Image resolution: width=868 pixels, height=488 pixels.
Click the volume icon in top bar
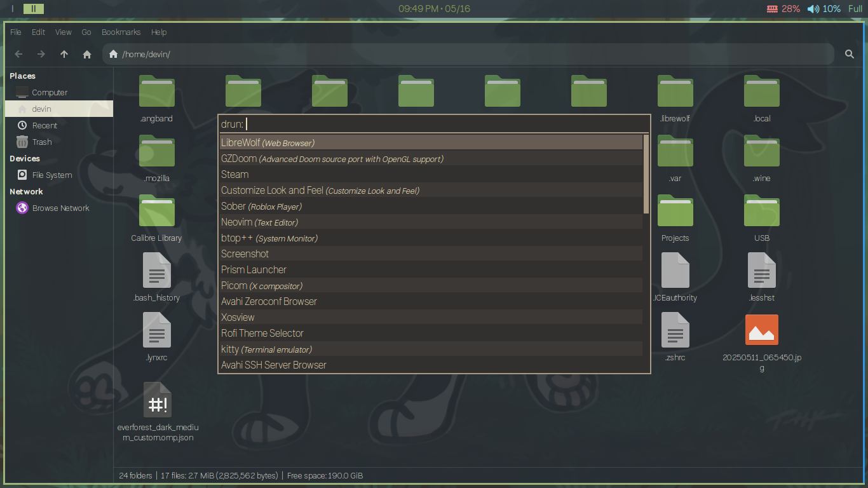click(x=813, y=9)
